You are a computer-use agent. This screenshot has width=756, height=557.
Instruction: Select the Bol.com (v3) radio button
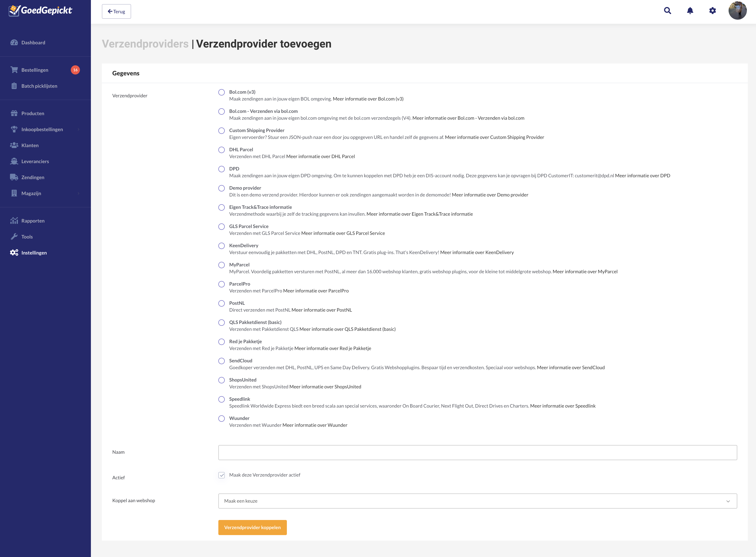point(222,92)
